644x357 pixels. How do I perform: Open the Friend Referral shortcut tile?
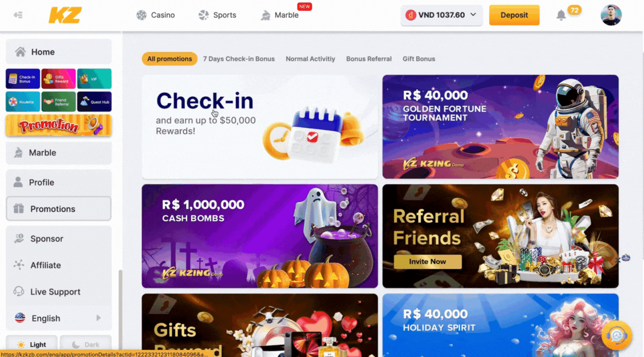58,101
